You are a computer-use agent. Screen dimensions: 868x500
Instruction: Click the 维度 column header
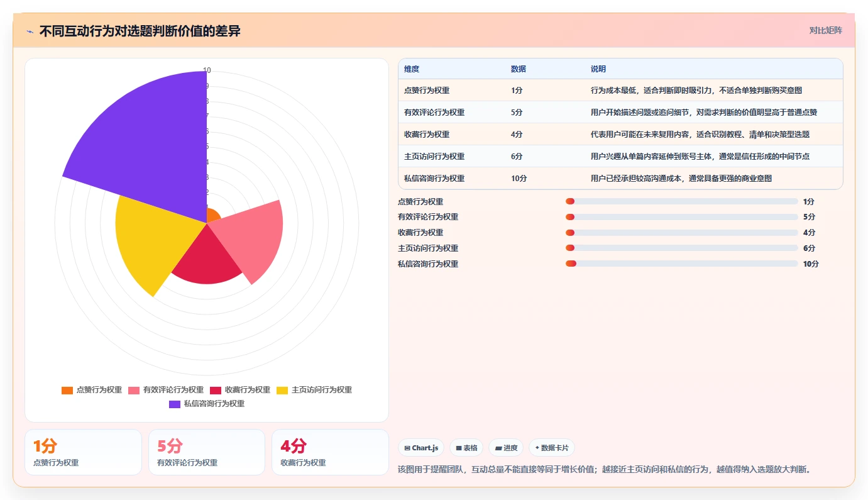[412, 69]
